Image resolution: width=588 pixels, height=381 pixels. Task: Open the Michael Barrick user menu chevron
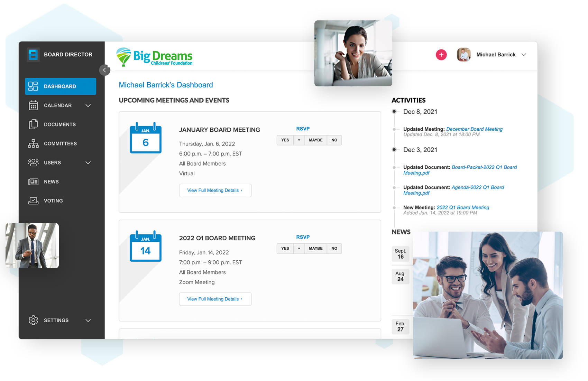(524, 55)
